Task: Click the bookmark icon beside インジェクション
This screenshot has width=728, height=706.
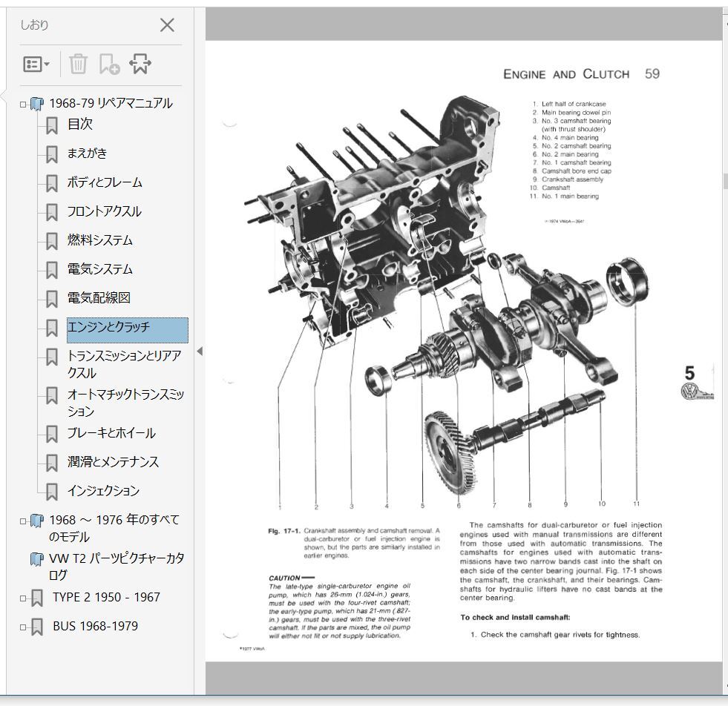Action: tap(51, 492)
